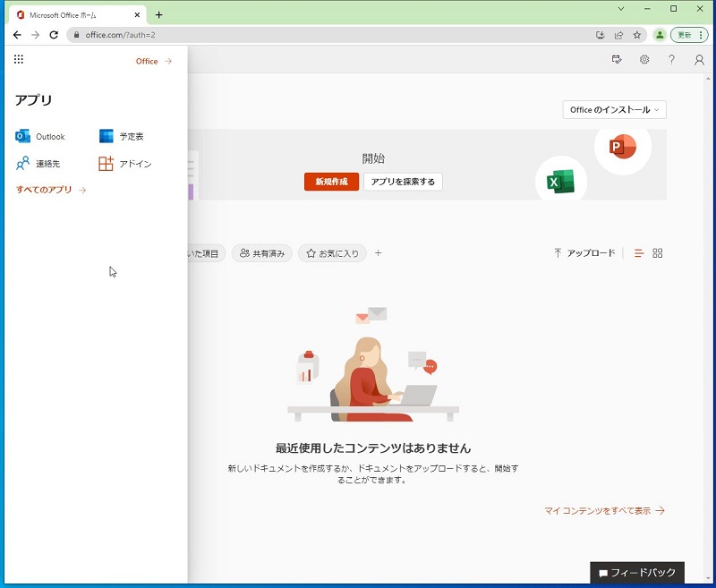Viewport: 716px width, 588px height.
Task: Select the お気に入り filter tab
Action: click(x=332, y=253)
